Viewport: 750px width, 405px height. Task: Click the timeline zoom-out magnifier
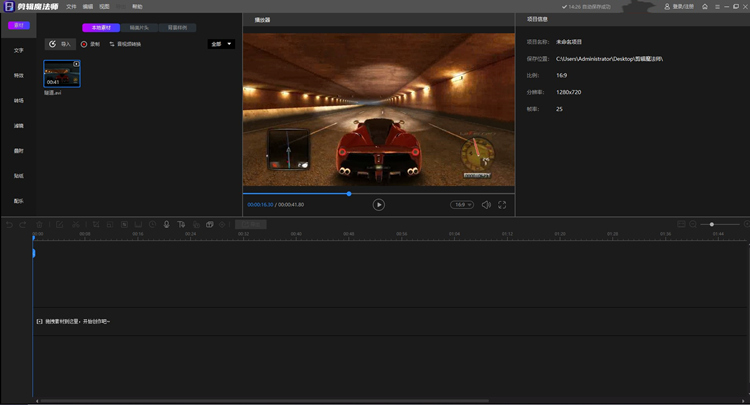(693, 224)
